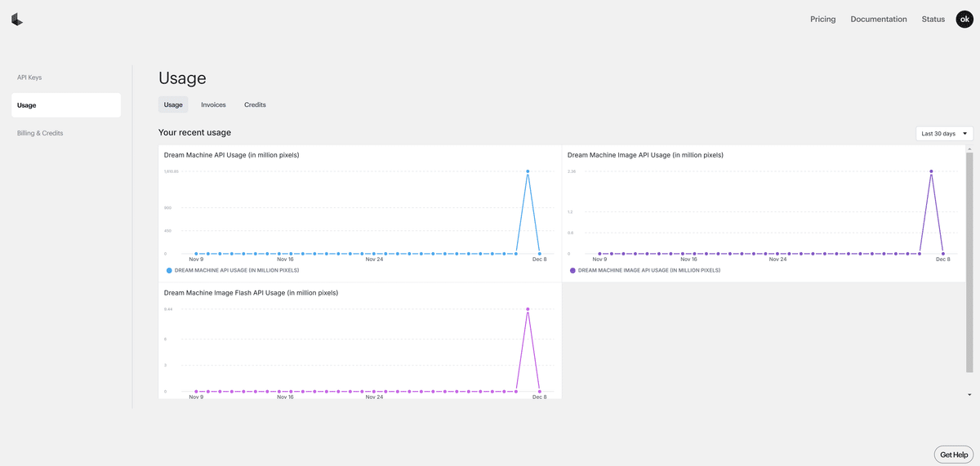Switch to the Invoices tab
This screenshot has width=980, height=466.
point(213,104)
